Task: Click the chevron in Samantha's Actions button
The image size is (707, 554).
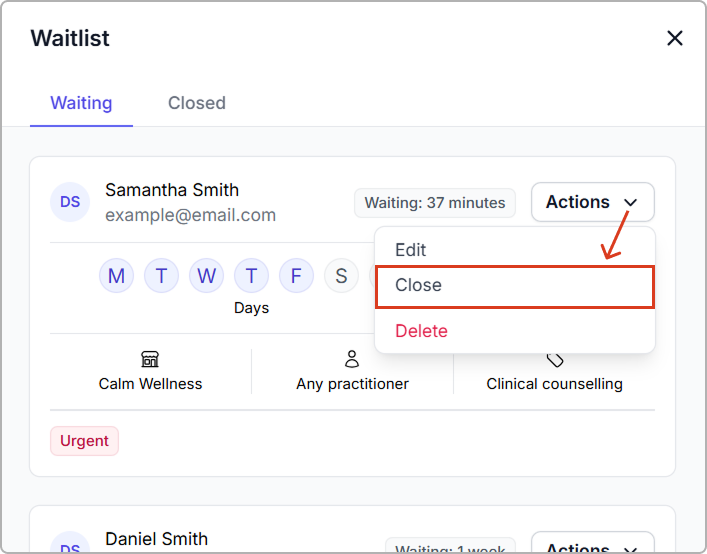Action: [631, 203]
